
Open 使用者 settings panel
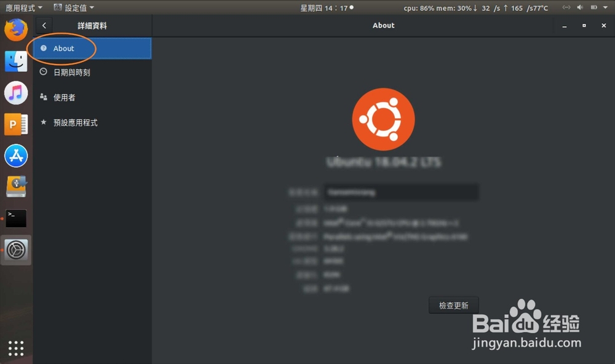click(x=92, y=97)
